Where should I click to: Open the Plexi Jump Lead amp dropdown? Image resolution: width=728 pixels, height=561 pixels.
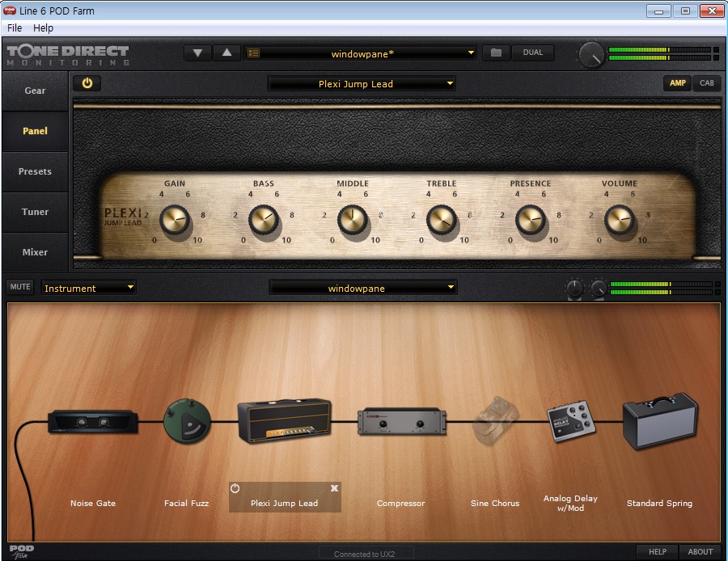[x=362, y=84]
